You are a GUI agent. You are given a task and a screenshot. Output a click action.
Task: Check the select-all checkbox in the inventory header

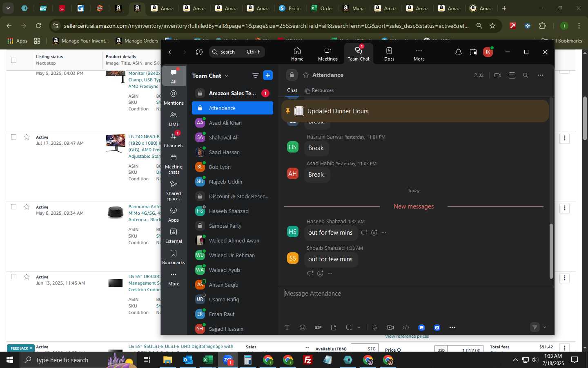pyautogui.click(x=13, y=60)
